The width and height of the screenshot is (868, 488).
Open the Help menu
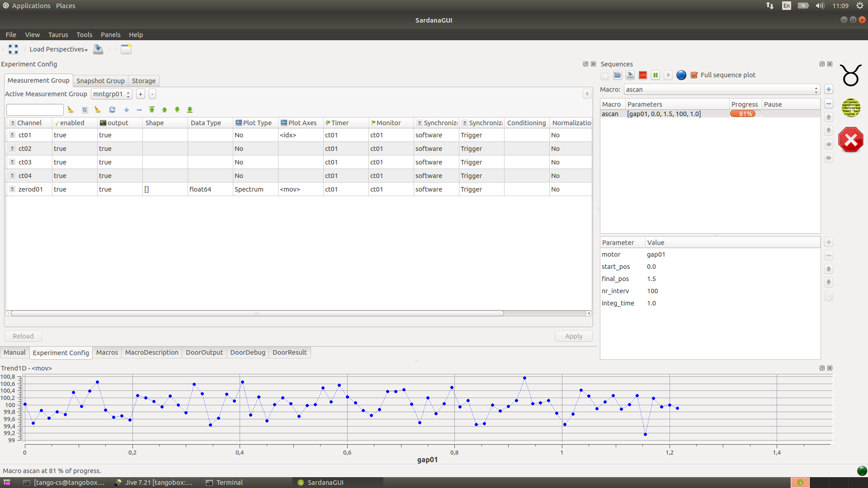click(136, 35)
